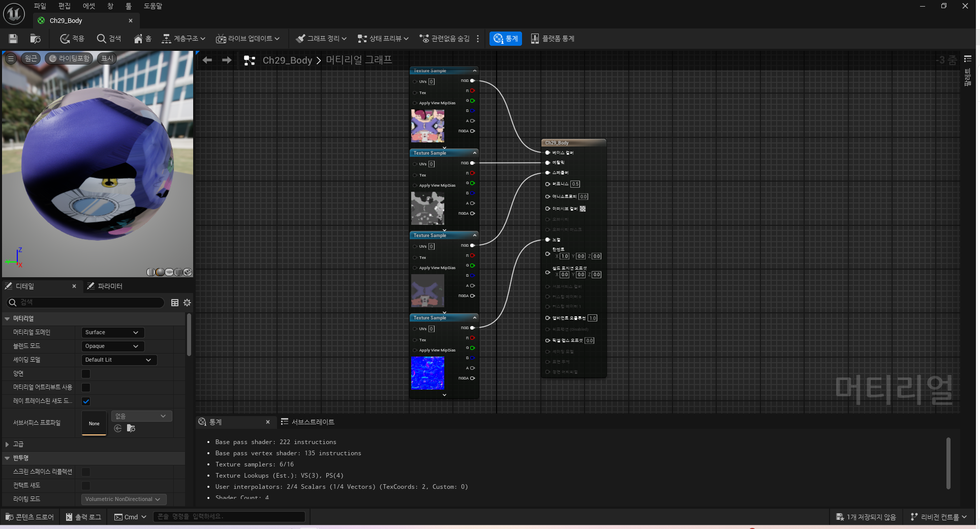The width and height of the screenshot is (980, 529).
Task: Click the Ch29_Body breadcrumb link
Action: (287, 60)
